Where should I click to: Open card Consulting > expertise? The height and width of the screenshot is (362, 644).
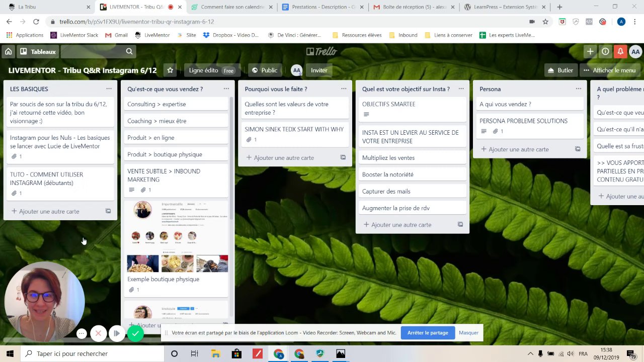click(176, 104)
